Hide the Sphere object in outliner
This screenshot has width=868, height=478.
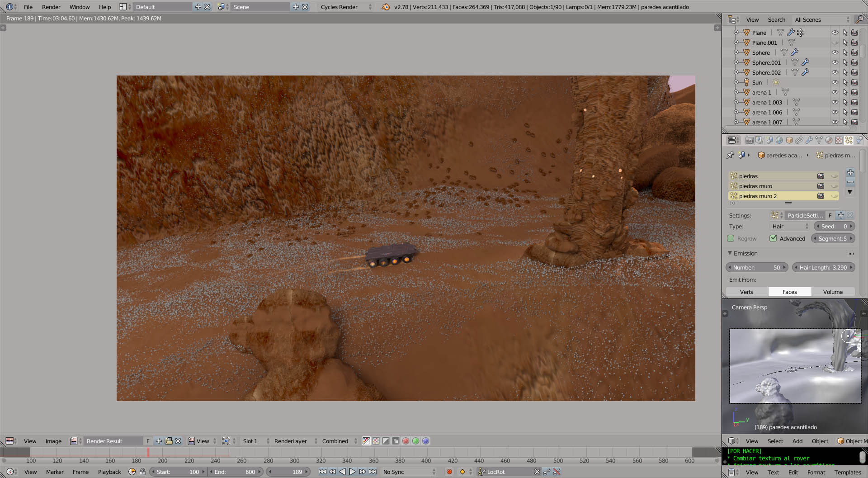pos(835,52)
